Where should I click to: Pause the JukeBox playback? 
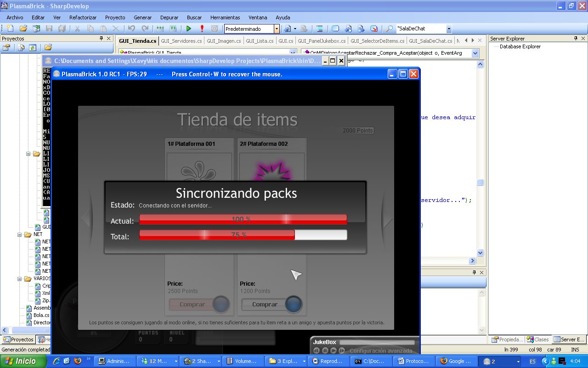(x=325, y=351)
